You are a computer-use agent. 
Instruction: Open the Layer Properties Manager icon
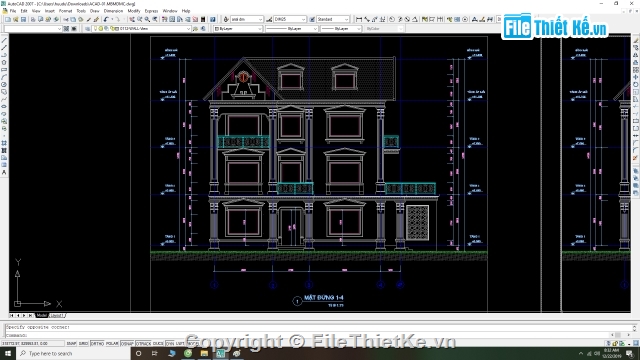pos(87,29)
